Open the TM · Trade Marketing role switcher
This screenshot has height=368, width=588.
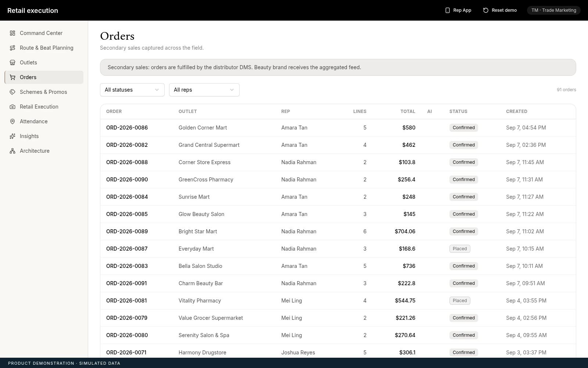pyautogui.click(x=554, y=10)
